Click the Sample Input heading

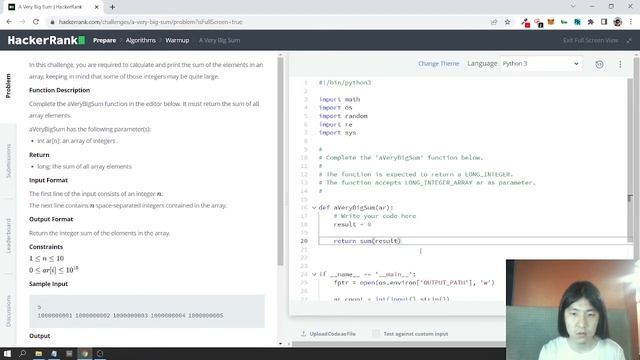(x=49, y=284)
